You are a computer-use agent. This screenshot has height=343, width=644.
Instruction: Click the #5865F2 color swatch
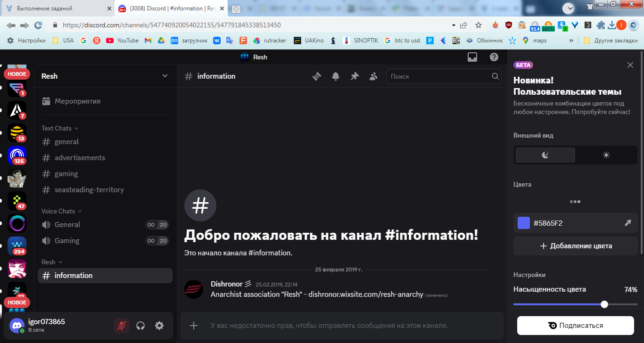(524, 223)
